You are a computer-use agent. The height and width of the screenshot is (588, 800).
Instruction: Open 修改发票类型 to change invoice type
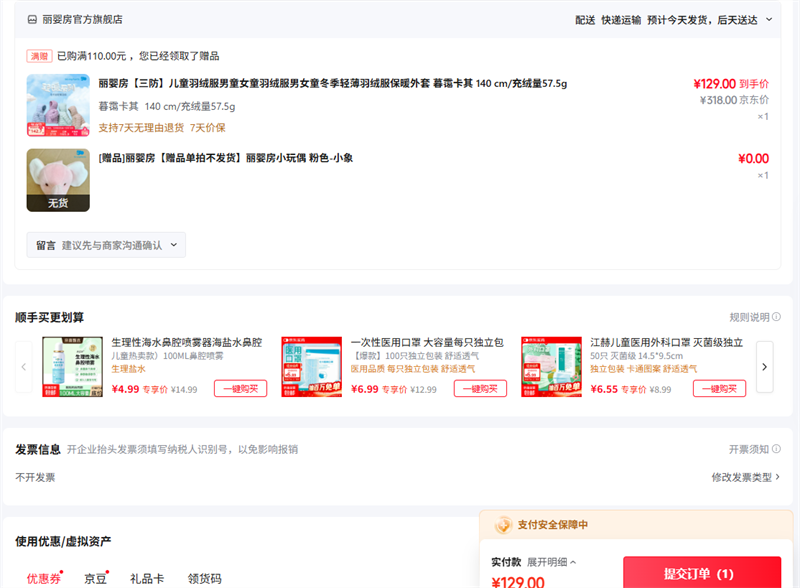click(x=746, y=478)
